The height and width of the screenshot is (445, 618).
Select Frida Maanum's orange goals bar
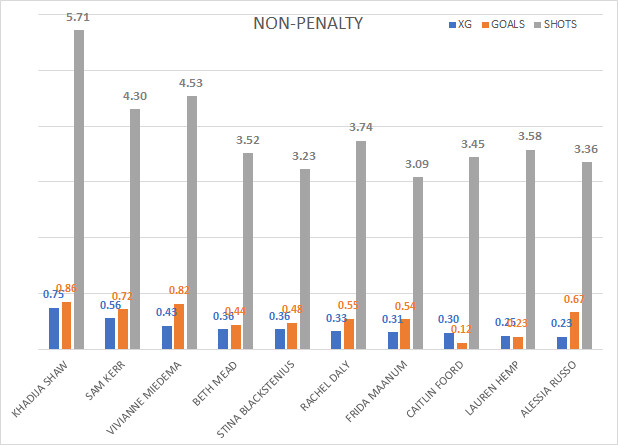point(405,334)
